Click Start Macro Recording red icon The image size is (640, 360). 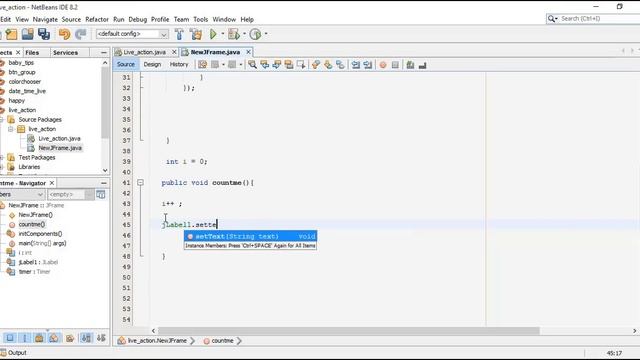tap(383, 64)
